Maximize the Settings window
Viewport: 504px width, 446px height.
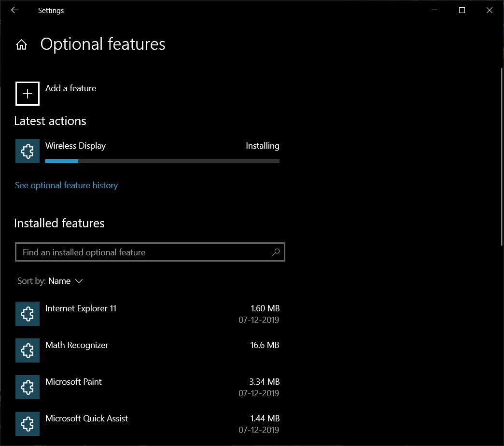click(462, 10)
